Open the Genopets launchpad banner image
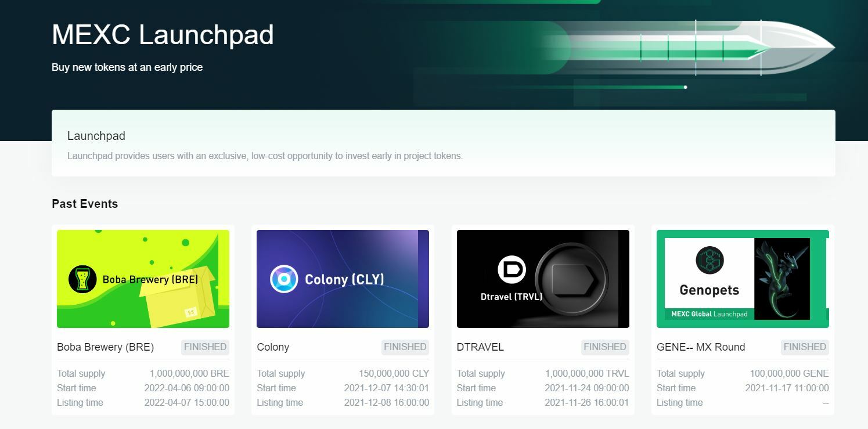This screenshot has height=429, width=868. click(743, 279)
